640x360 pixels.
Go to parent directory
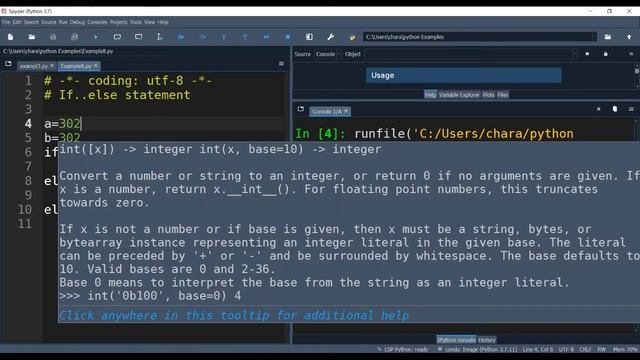tap(629, 37)
